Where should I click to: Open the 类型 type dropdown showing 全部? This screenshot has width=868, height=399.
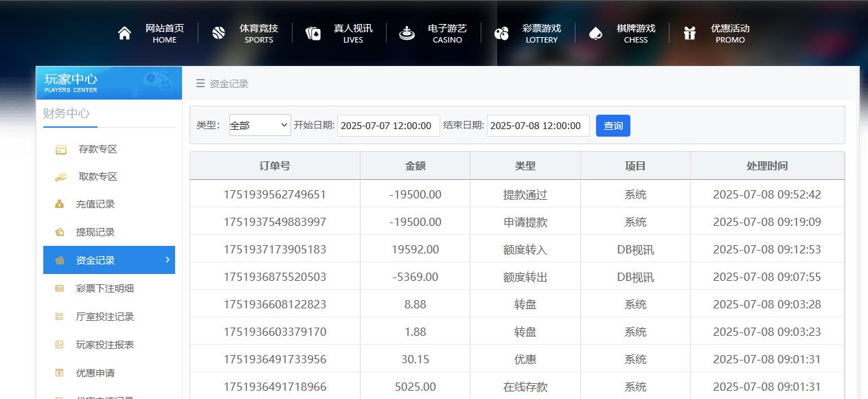[260, 125]
